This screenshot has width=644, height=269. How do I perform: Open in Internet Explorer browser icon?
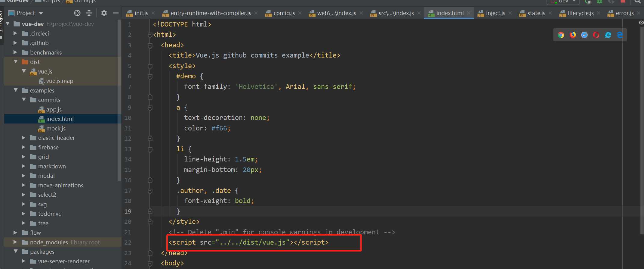click(x=608, y=35)
